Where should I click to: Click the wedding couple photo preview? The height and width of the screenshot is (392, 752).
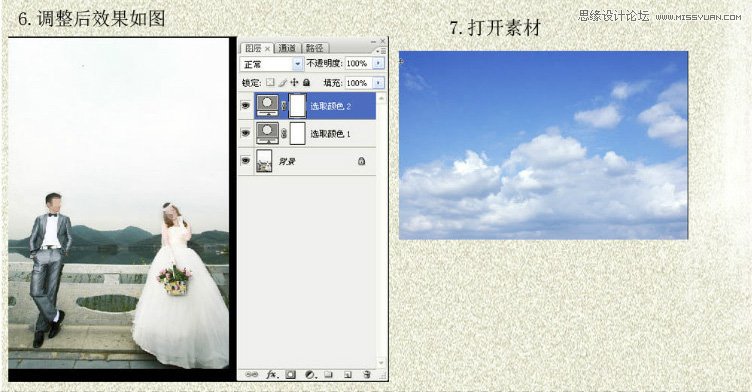tap(118, 203)
